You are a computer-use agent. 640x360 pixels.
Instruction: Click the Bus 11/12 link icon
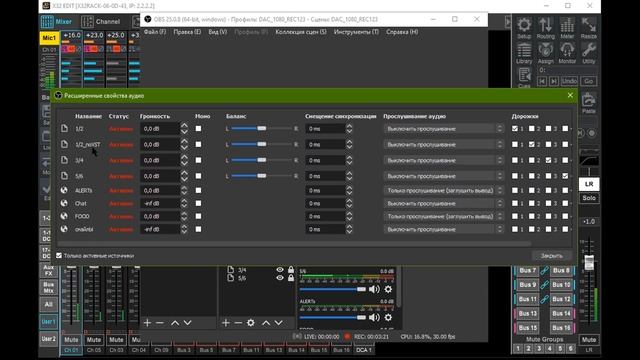(x=544, y=299)
